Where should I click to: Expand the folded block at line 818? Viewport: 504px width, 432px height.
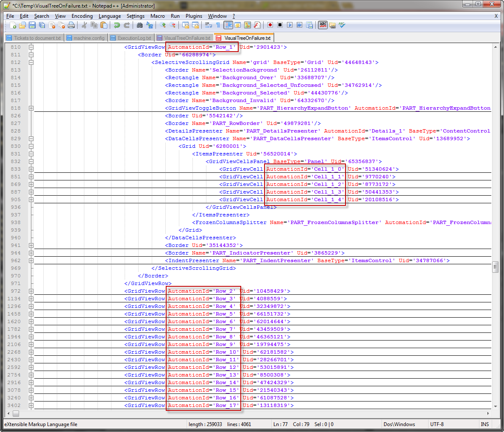(x=31, y=108)
